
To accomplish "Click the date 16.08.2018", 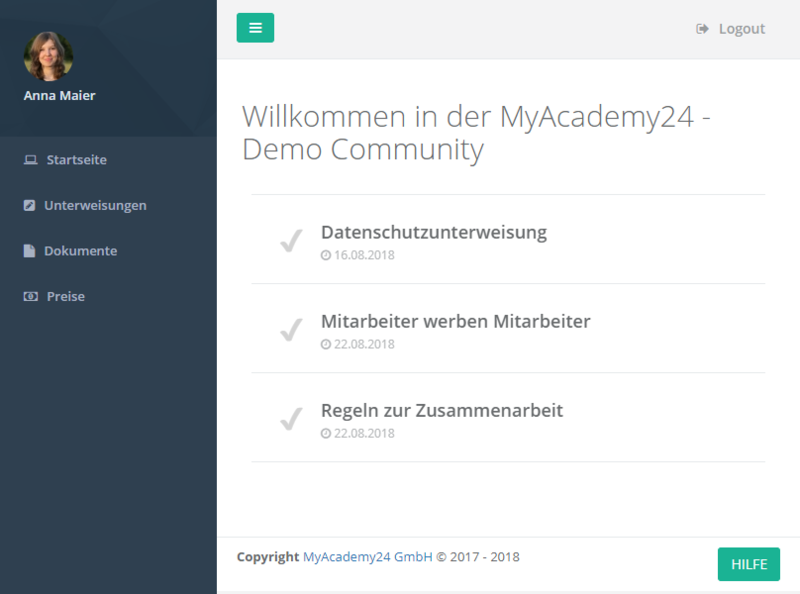I will tap(364, 255).
